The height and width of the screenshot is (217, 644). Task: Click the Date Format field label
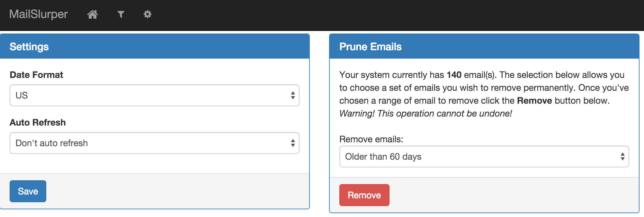pyautogui.click(x=36, y=75)
